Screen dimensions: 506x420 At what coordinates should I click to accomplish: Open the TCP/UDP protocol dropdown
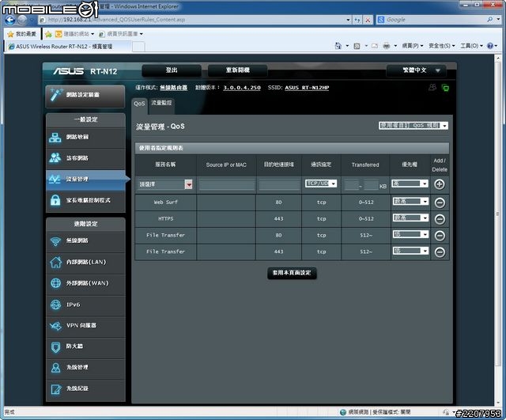click(x=321, y=184)
